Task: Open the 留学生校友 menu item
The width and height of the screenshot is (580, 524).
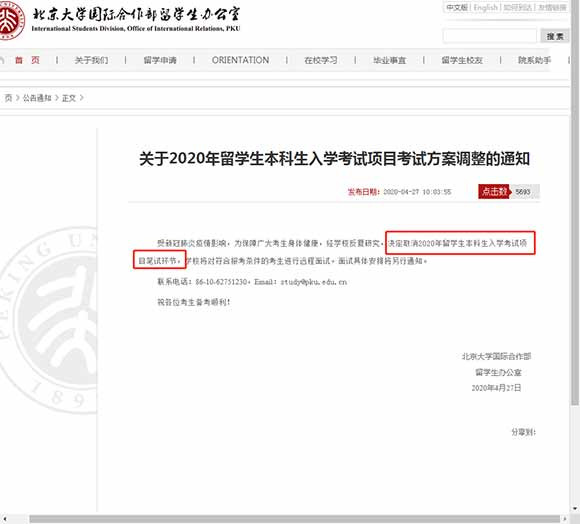Action: [462, 60]
